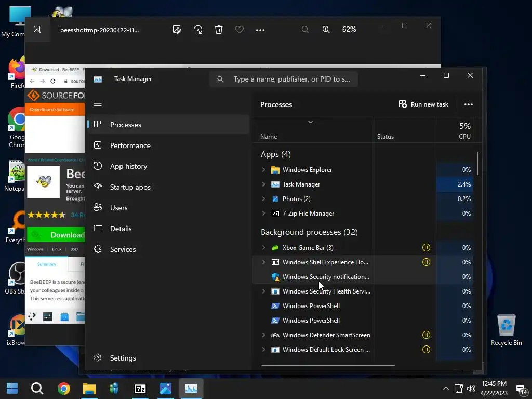Click the 7-Zip File Manager process icon
The image size is (532, 399).
(x=275, y=214)
